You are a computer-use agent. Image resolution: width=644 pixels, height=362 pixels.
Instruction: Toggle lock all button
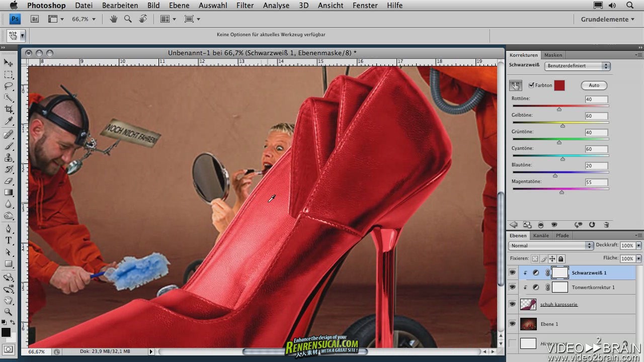(561, 258)
